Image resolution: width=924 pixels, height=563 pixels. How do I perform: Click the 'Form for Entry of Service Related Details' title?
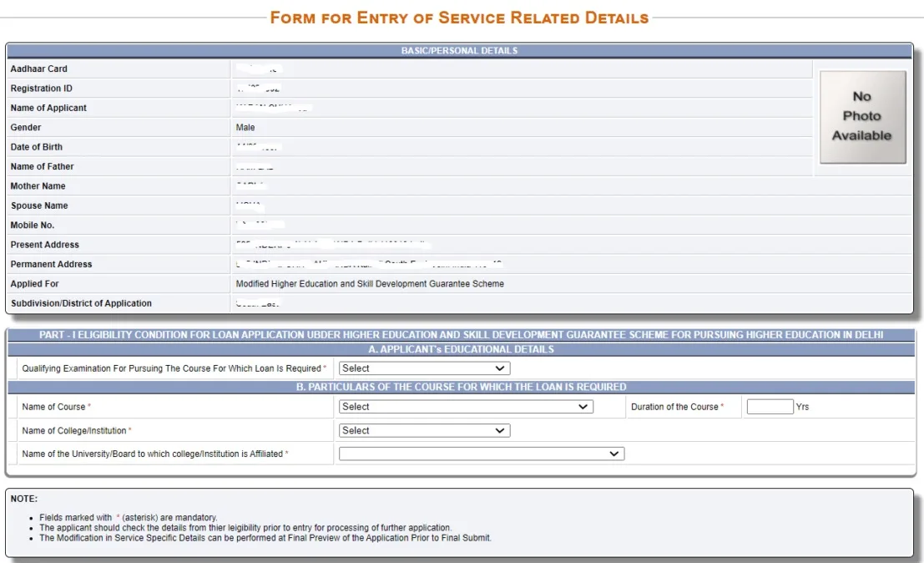pyautogui.click(x=460, y=18)
